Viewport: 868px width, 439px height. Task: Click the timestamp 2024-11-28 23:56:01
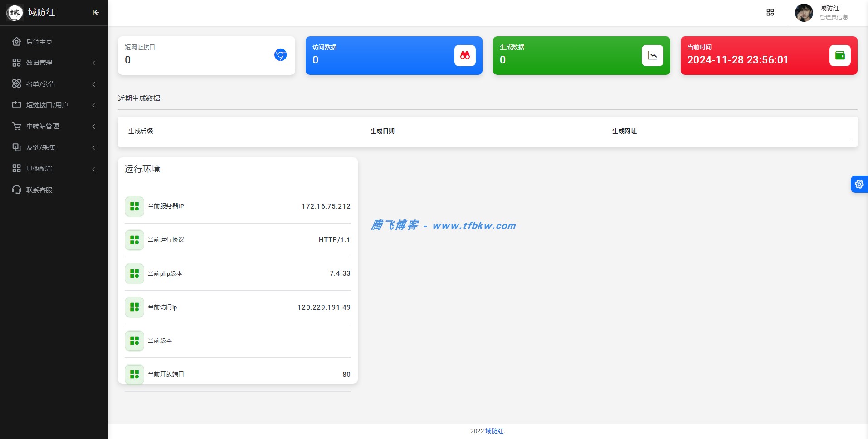(x=738, y=60)
